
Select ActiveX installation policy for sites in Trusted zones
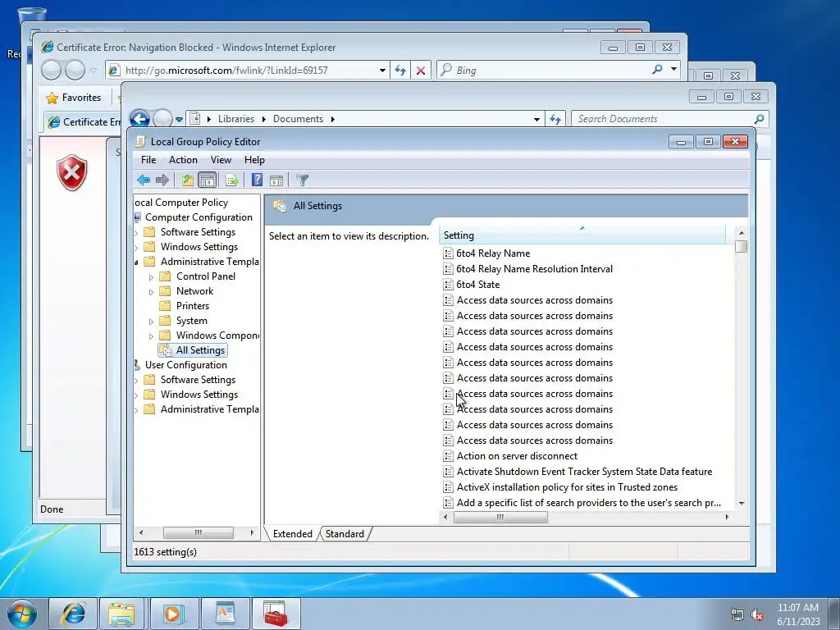coord(567,487)
